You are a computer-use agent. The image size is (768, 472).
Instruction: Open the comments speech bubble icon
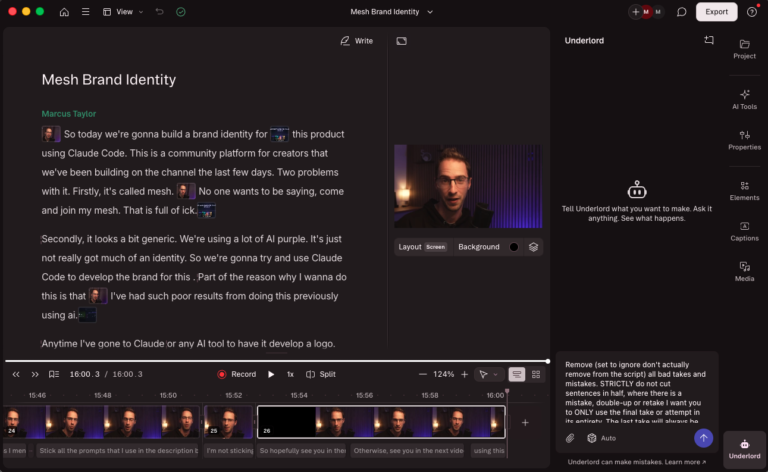tap(681, 12)
